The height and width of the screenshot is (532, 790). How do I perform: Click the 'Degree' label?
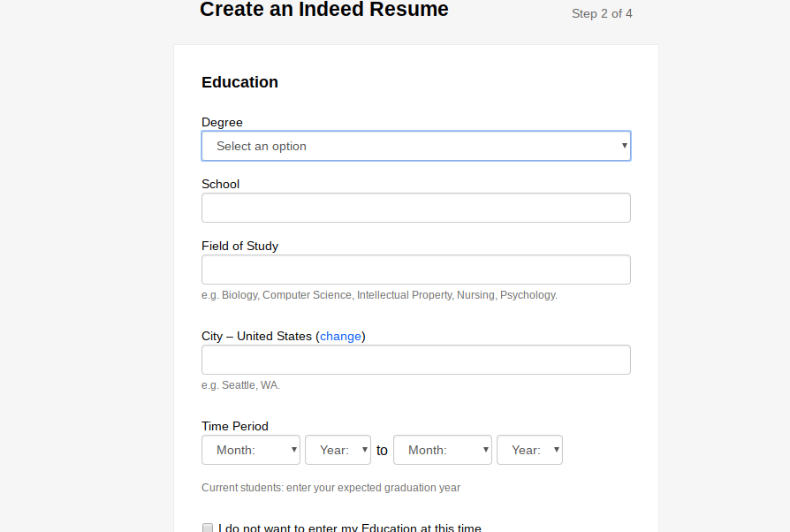(222, 123)
